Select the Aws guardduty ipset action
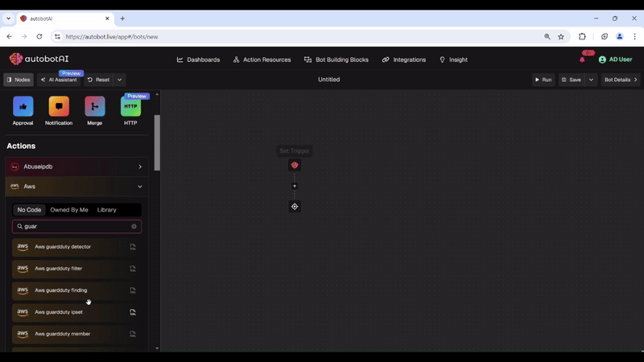This screenshot has height=362, width=644. (76, 312)
